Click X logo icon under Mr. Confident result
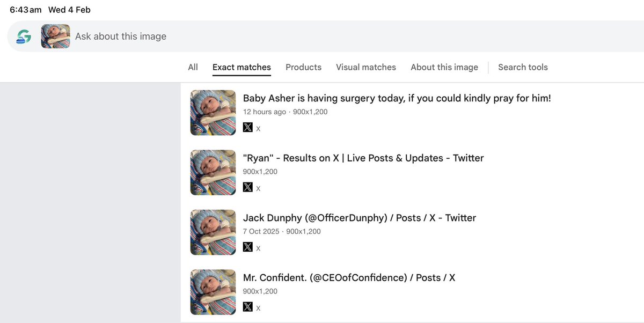Viewport: 644px width, 323px height. click(248, 307)
